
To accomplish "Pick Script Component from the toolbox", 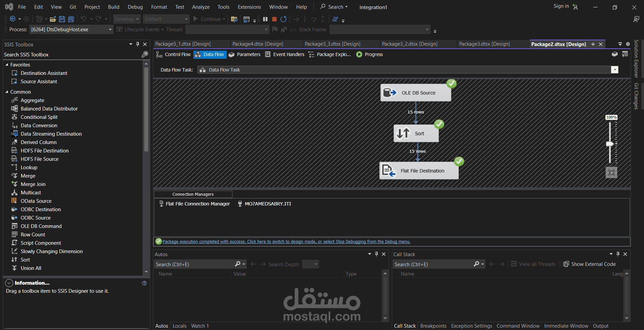I will (41, 243).
